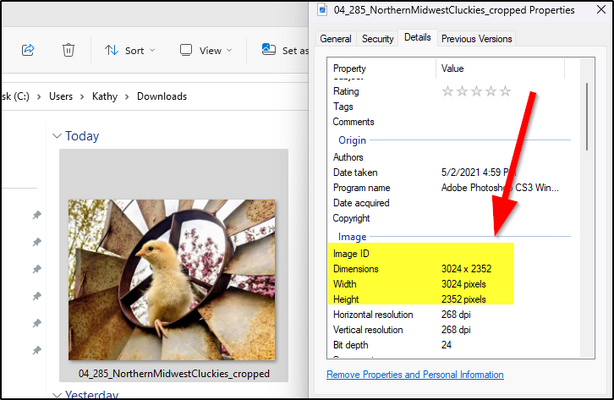The width and height of the screenshot is (614, 400).
Task: Collapse the Yesterday group
Action: (57, 395)
